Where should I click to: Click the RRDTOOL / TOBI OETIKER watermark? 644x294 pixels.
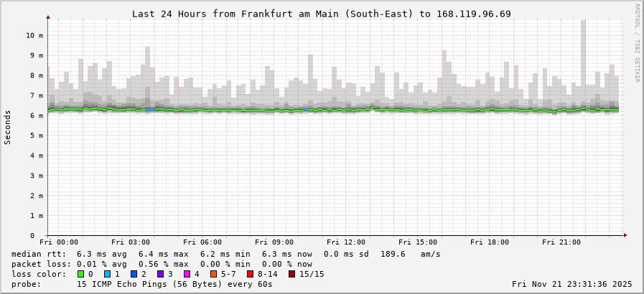click(636, 43)
